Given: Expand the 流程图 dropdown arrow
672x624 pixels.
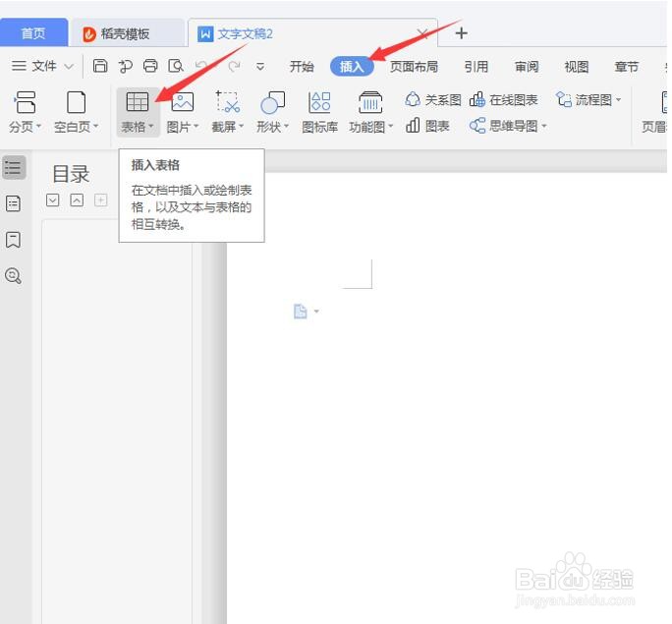Looking at the screenshot, I should point(618,100).
